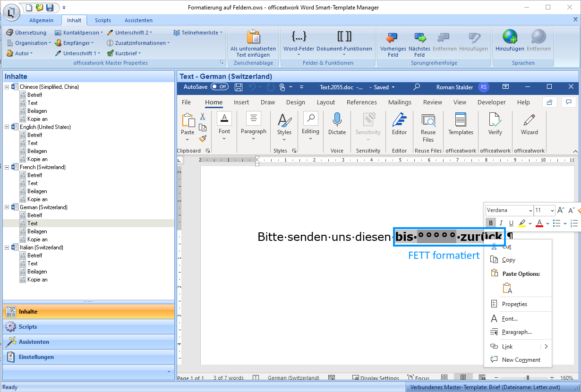Click Focus mode in Word status bar
Screen dimensions: 581x392
[x=419, y=378]
